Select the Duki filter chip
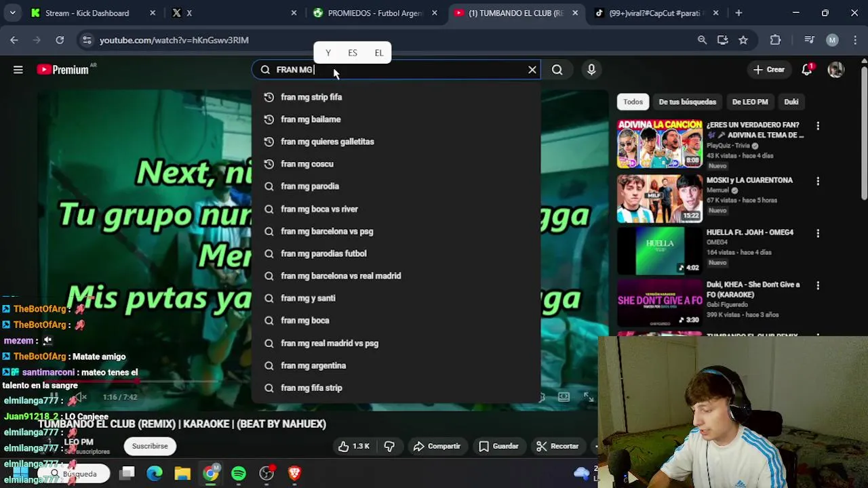This screenshot has width=868, height=488. (x=791, y=102)
